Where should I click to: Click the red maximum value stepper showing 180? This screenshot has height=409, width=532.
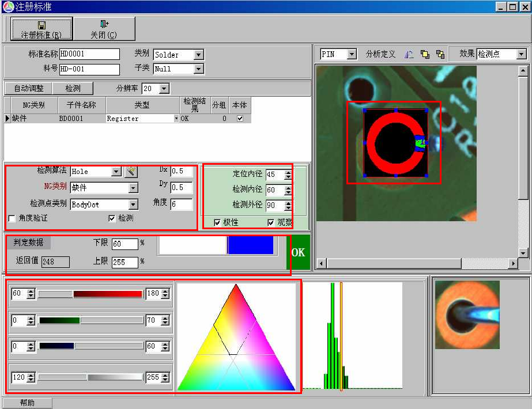pyautogui.click(x=165, y=294)
